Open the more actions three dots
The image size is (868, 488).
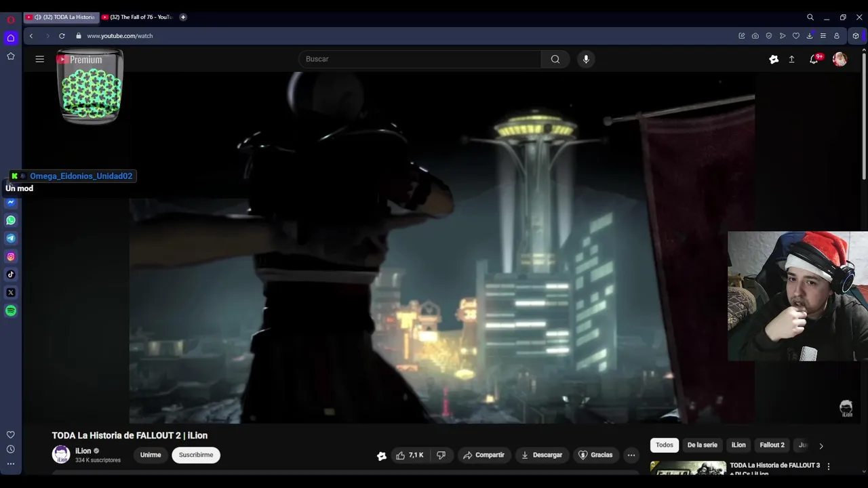[x=631, y=455]
